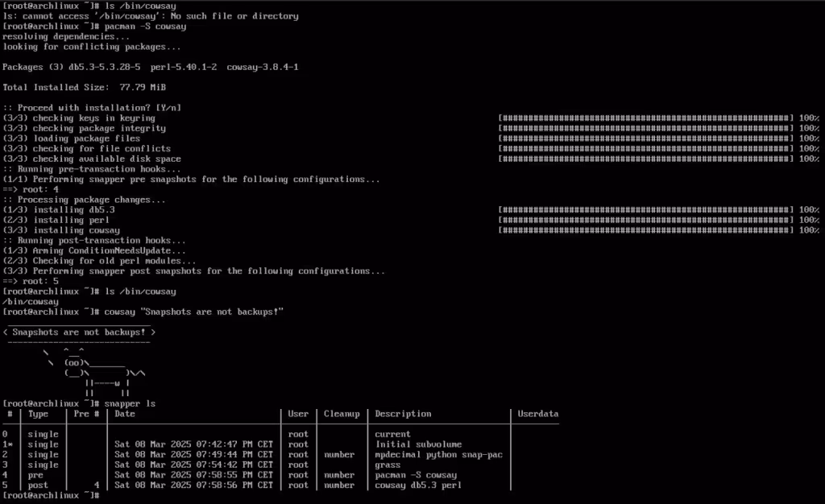Click '(2/3) installing perl' line
Image resolution: width=825 pixels, height=504 pixels.
(x=56, y=221)
